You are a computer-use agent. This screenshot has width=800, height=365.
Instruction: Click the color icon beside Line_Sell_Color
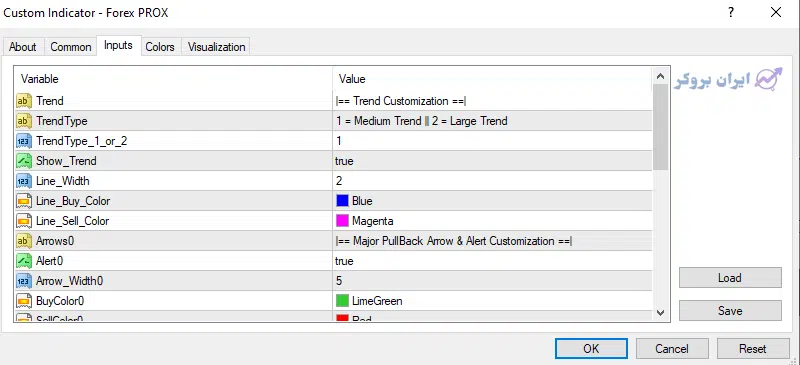point(24,221)
